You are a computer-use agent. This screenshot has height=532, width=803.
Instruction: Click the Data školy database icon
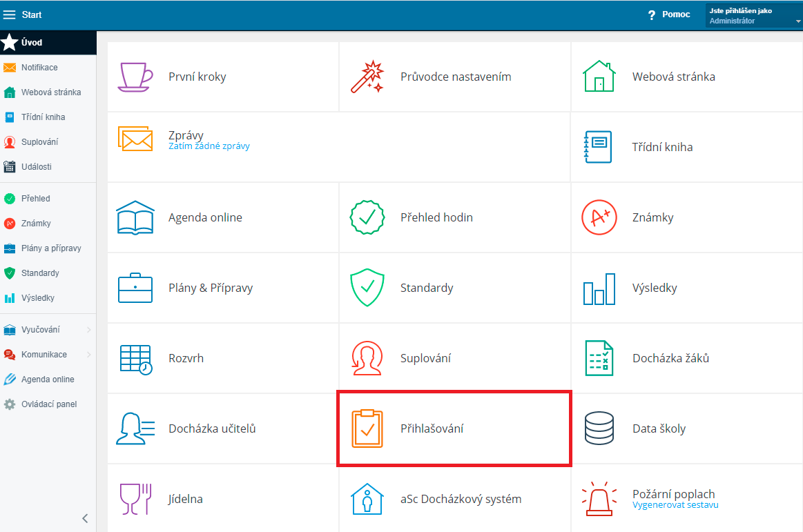coord(599,428)
